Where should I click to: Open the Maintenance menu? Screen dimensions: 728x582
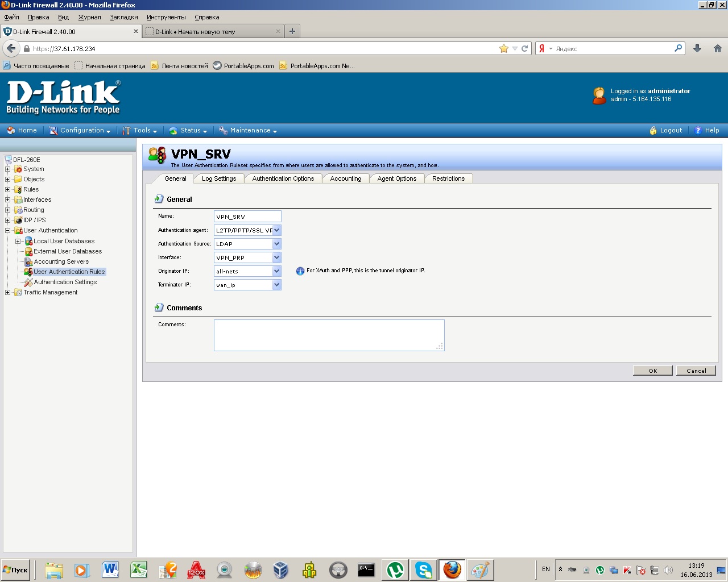pyautogui.click(x=248, y=130)
